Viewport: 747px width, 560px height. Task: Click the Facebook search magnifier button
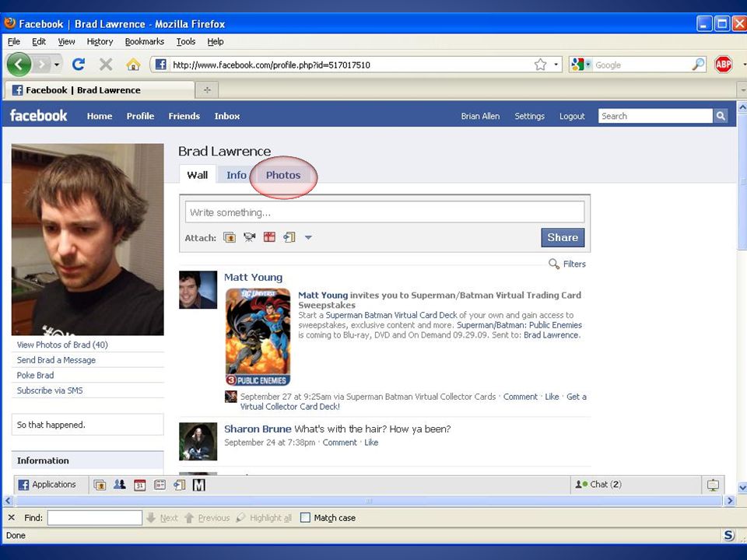point(721,116)
